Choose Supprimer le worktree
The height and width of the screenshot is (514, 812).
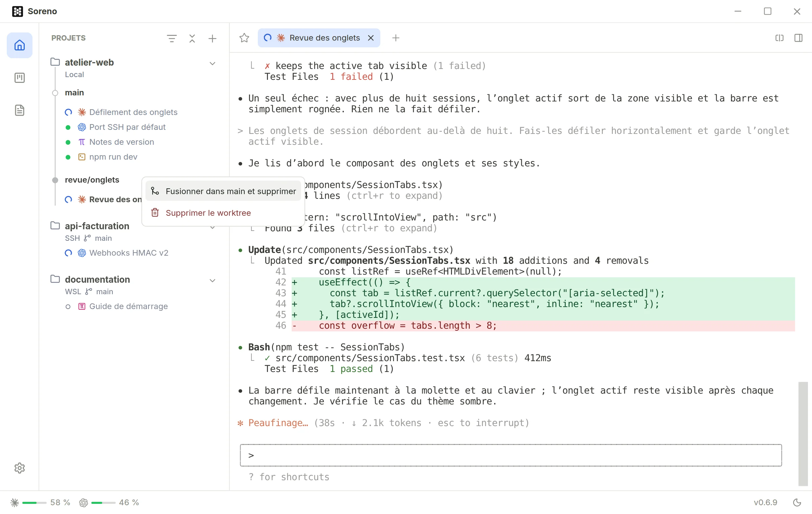click(223, 213)
